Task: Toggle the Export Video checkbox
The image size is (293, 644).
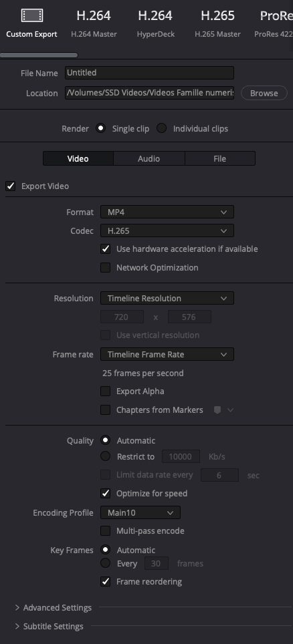Action: tap(10, 186)
